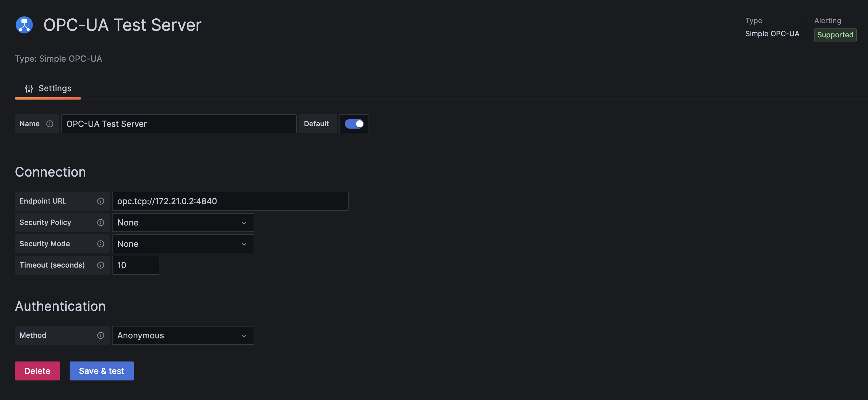Open the Security Policy info icon

tap(100, 223)
